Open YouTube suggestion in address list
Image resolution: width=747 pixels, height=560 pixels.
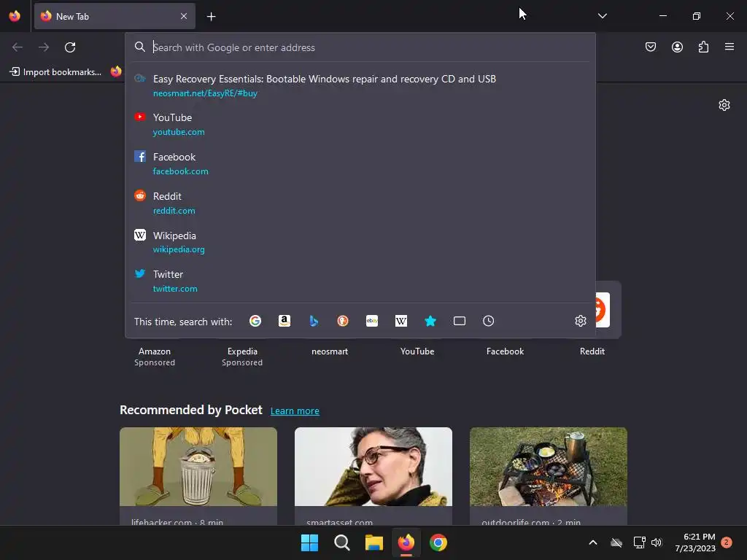pyautogui.click(x=360, y=124)
